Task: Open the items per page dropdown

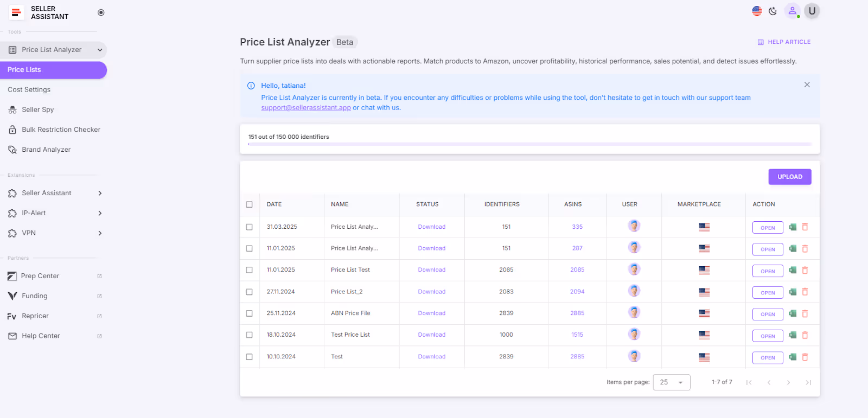Action: tap(672, 382)
